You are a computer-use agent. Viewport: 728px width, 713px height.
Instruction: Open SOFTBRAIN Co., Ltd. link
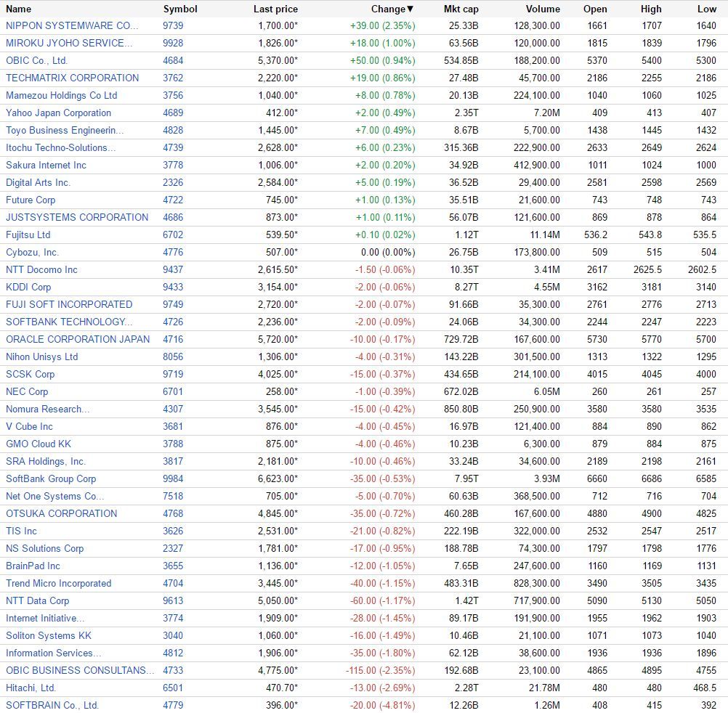coord(52,705)
